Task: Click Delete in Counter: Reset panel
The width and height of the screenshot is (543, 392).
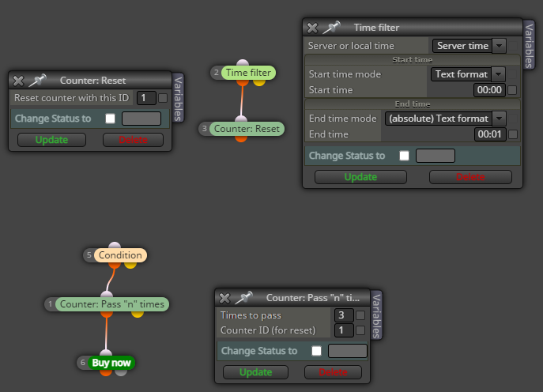Action: coord(133,140)
